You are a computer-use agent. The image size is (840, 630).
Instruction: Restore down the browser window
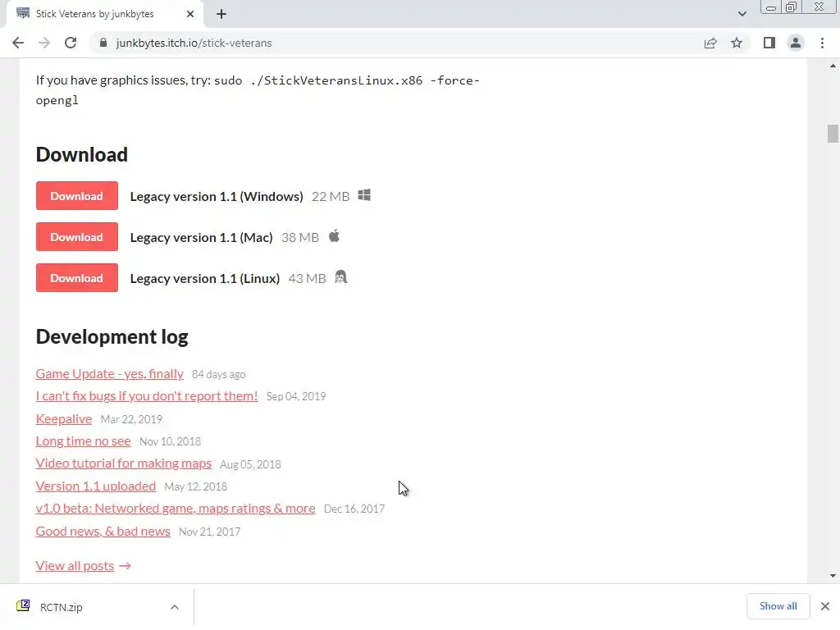click(791, 7)
